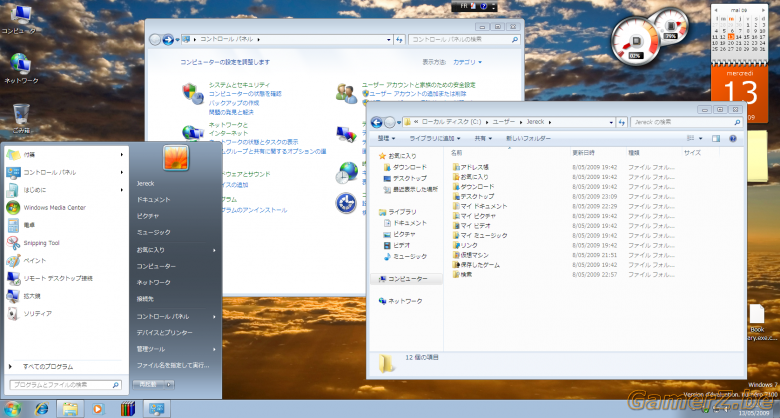Expand the 付箋 jump list arrow

121,155
